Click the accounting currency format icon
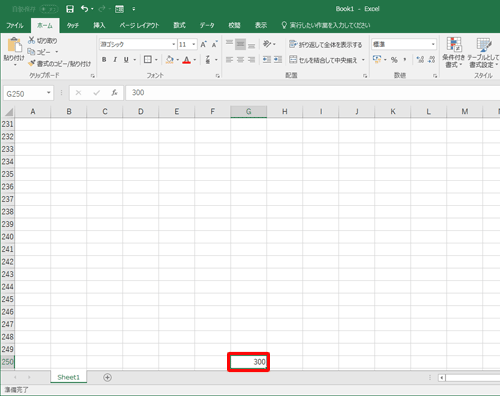The image size is (500, 396). coord(377,60)
